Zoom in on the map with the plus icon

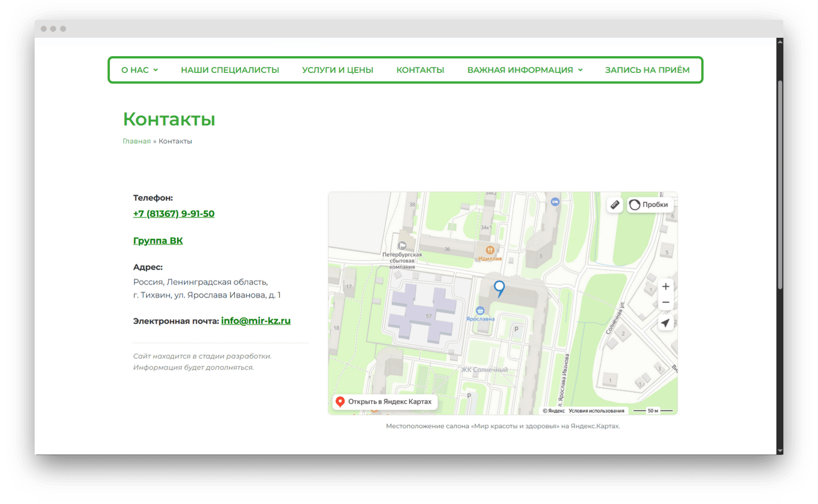point(666,286)
